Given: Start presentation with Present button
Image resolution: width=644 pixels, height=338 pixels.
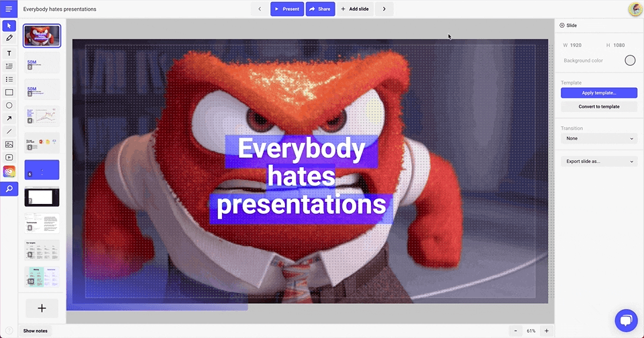Looking at the screenshot, I should point(287,9).
